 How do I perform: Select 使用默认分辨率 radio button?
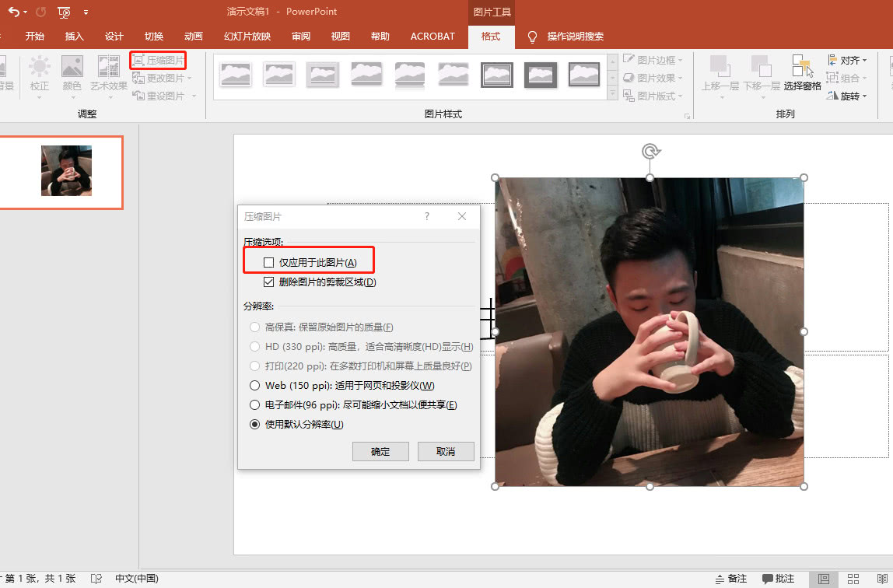tap(254, 424)
